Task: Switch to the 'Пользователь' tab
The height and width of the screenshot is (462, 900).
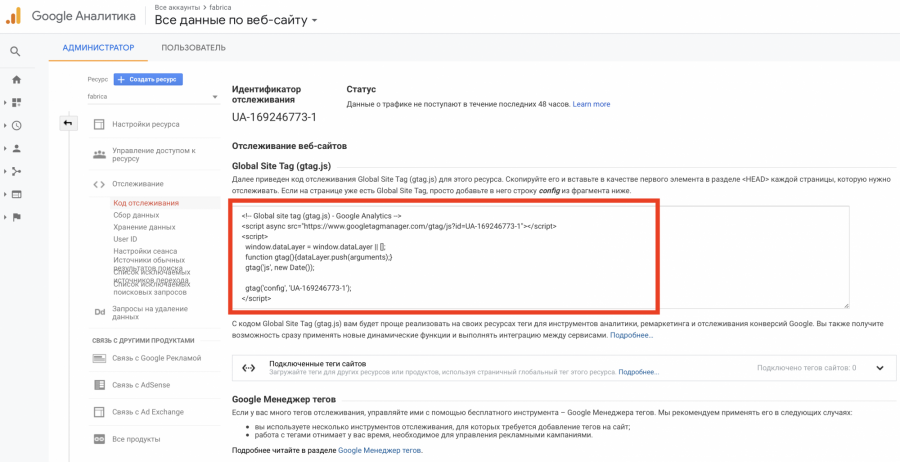Action: (x=193, y=47)
